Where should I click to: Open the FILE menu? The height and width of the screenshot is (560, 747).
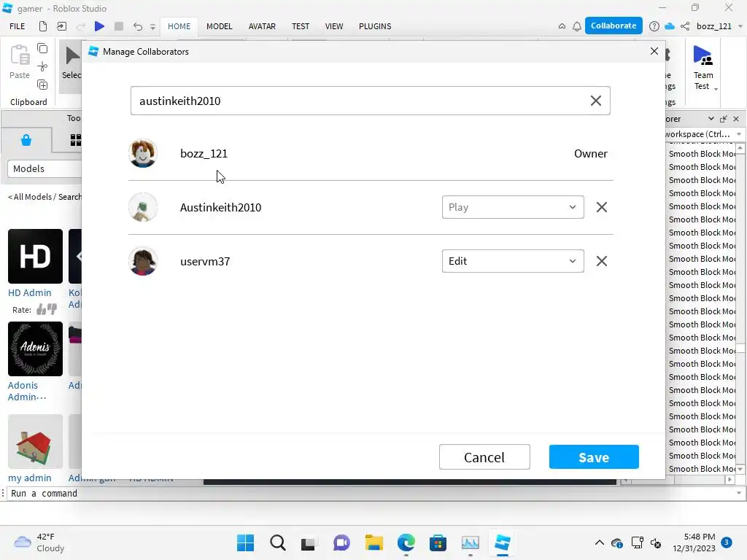[x=18, y=26]
